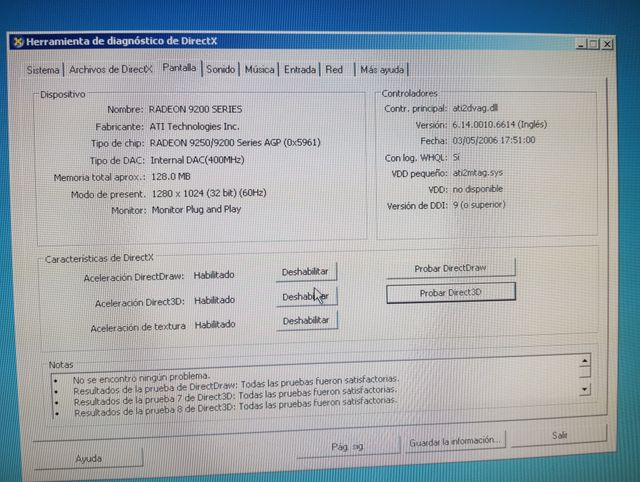The height and width of the screenshot is (482, 640).
Task: Click Notas scrollbar up arrow
Action: [x=584, y=361]
